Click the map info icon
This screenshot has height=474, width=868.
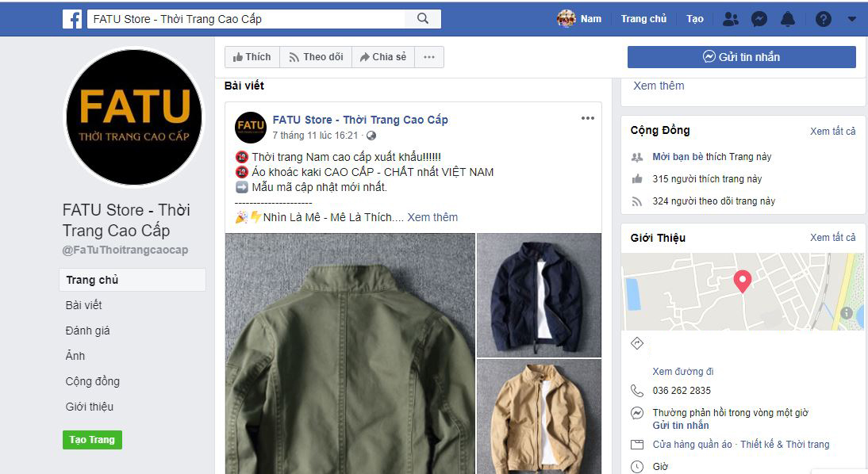coord(847,313)
